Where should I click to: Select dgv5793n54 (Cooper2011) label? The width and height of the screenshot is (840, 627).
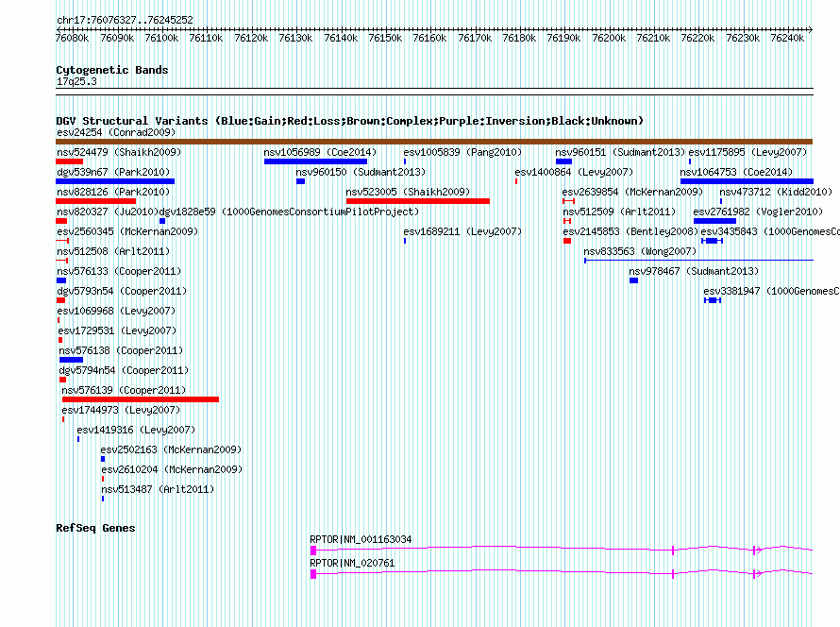(122, 291)
